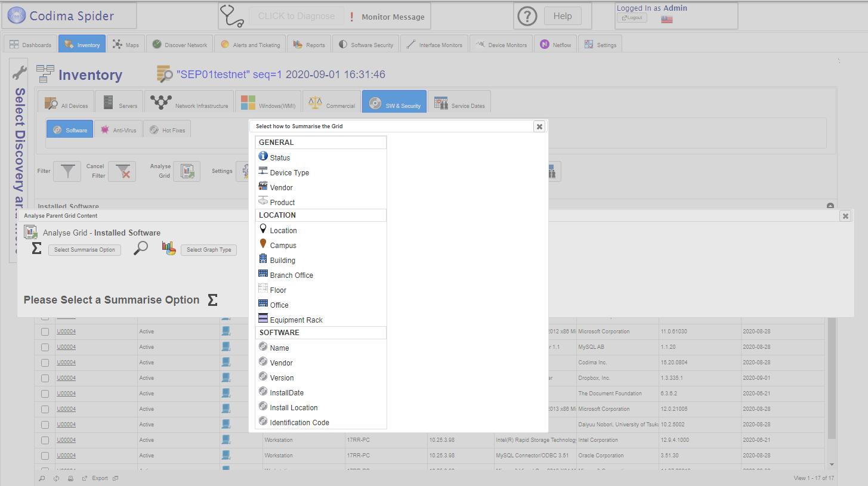This screenshot has width=868, height=486.
Task: Select the All Devices inventory tab
Action: pyautogui.click(x=66, y=102)
